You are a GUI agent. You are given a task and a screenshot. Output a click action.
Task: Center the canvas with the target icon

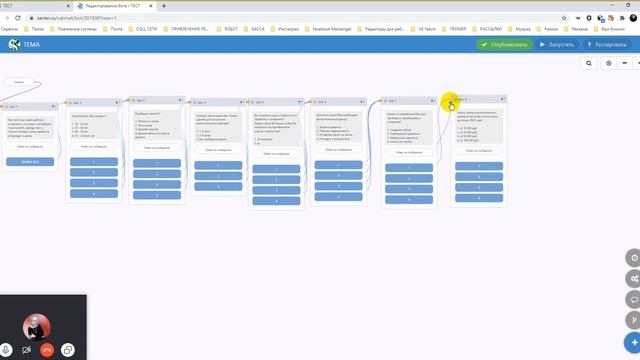pyautogui.click(x=609, y=63)
